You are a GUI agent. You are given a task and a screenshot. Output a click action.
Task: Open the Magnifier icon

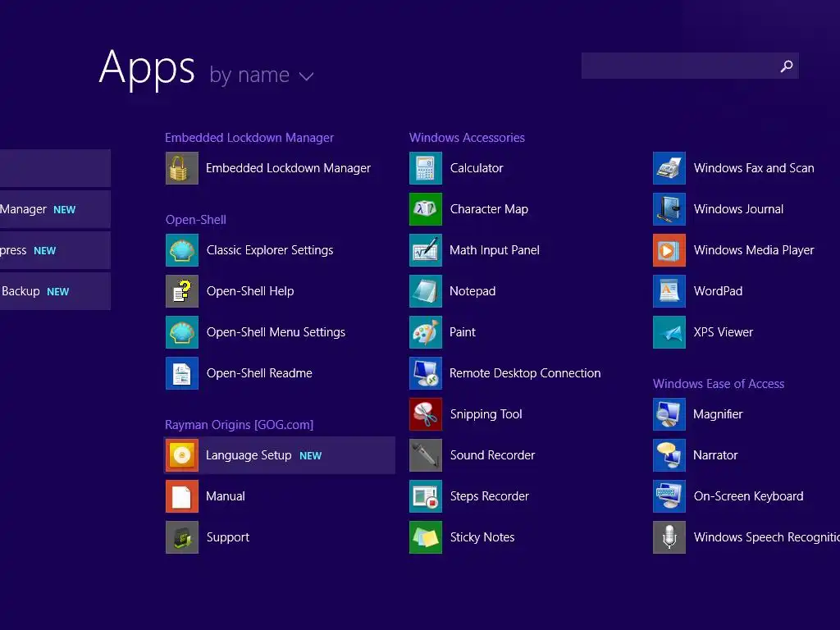coord(669,414)
